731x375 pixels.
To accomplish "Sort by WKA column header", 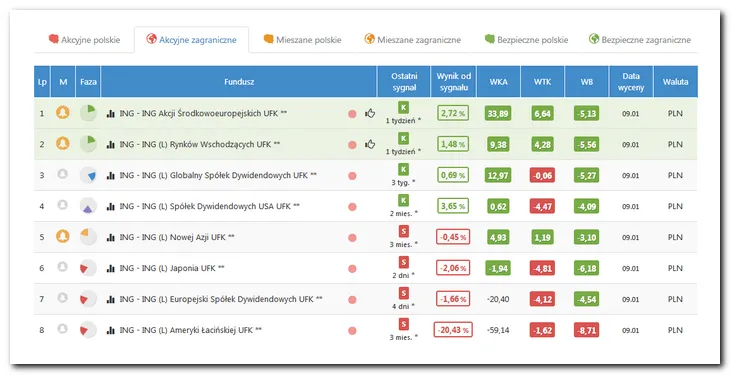I will [498, 82].
